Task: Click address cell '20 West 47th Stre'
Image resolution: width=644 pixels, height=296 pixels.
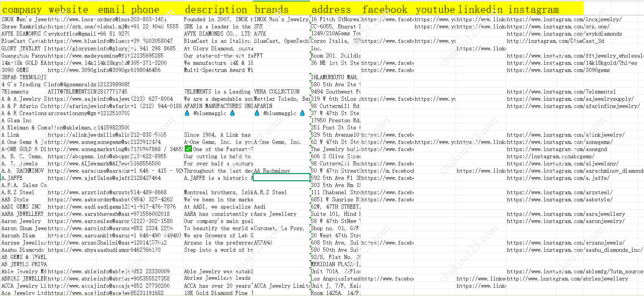Action: [335, 235]
